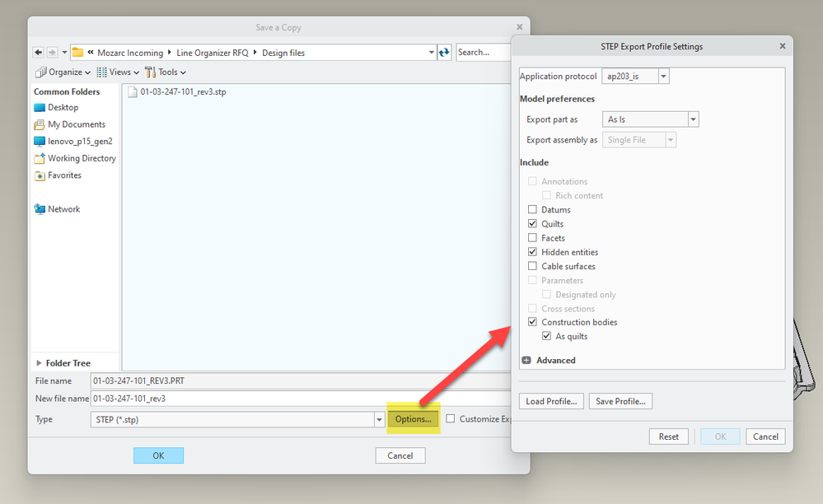Screen dimensions: 823x504
Task: Uncheck Construction bodies checkbox
Action: [532, 321]
